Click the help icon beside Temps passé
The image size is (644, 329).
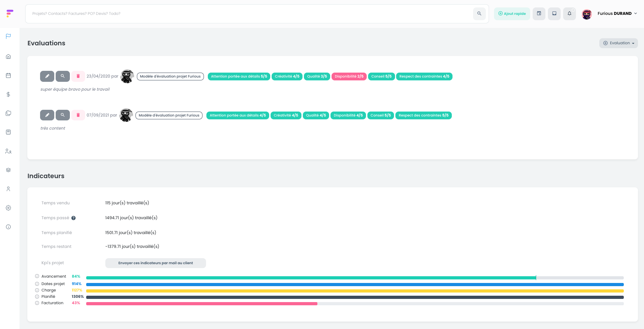(73, 218)
